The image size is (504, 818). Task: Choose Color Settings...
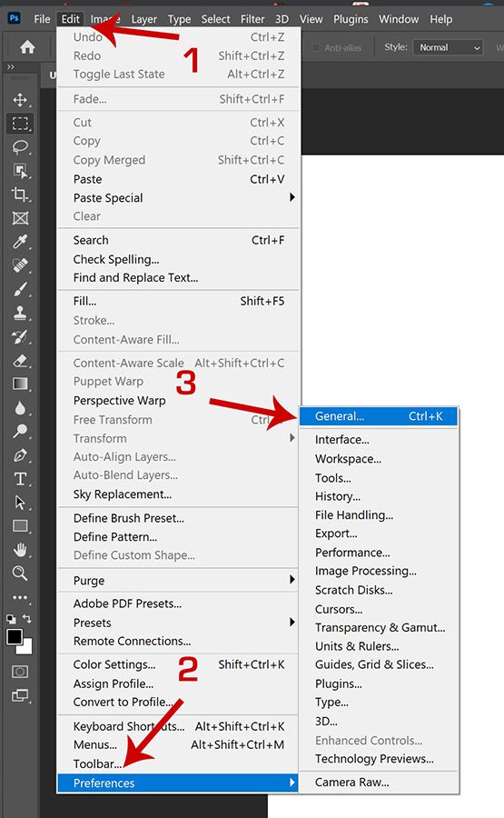178,664
